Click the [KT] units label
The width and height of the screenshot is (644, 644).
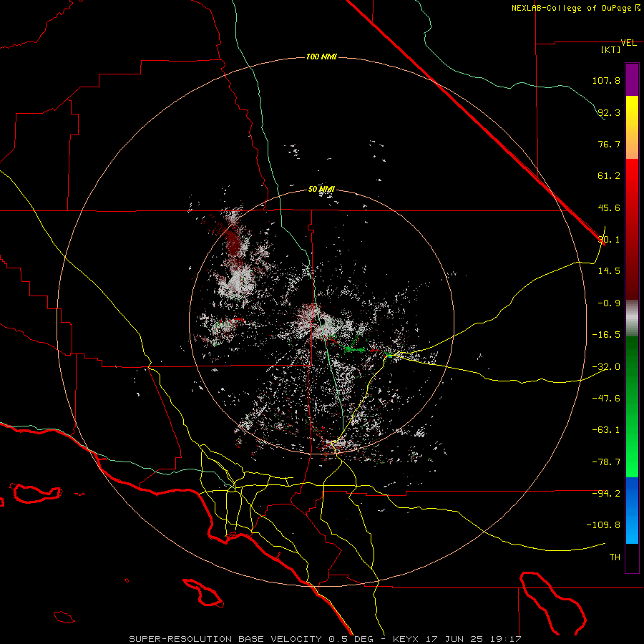(x=610, y=49)
